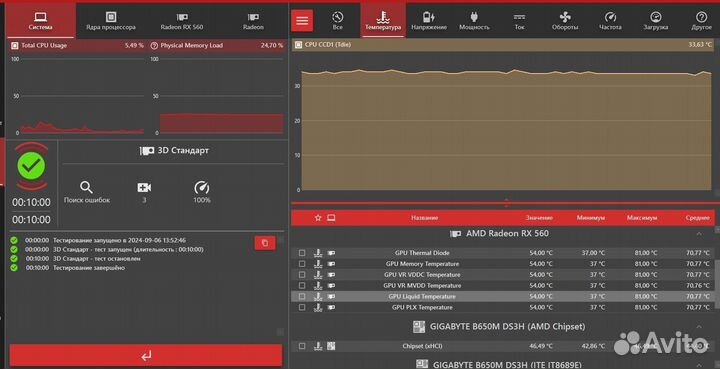Viewport: 720px width, 369px height.
Task: Open the red hamburger menu
Action: click(302, 21)
